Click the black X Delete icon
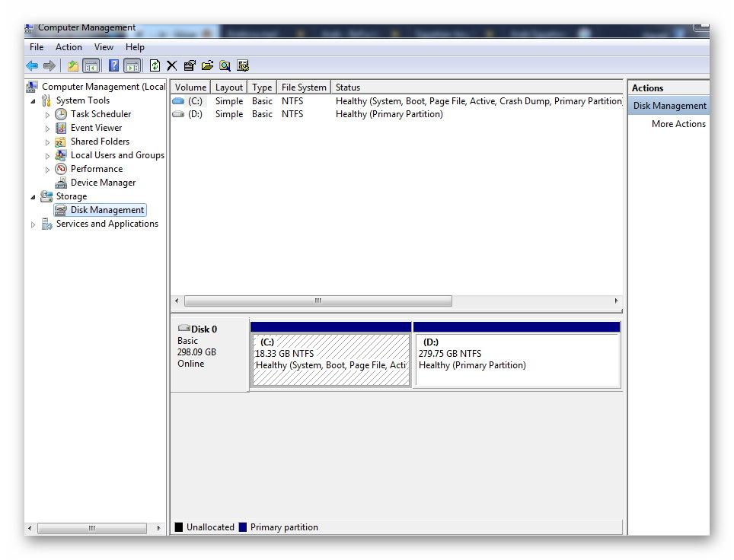Viewport: 734px width, 560px height. tap(172, 66)
